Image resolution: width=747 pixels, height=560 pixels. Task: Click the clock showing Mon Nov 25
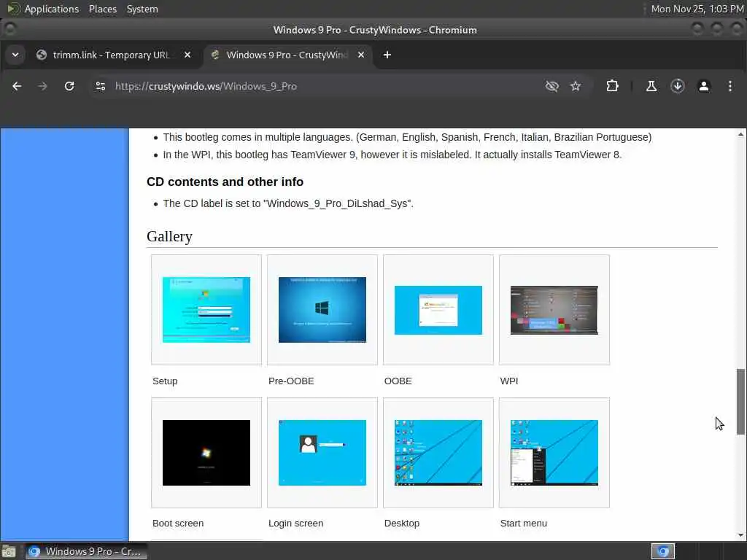(697, 9)
